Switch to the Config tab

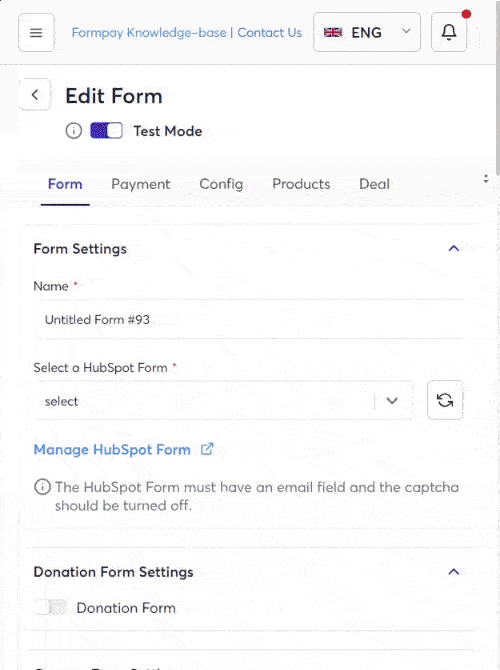(221, 184)
